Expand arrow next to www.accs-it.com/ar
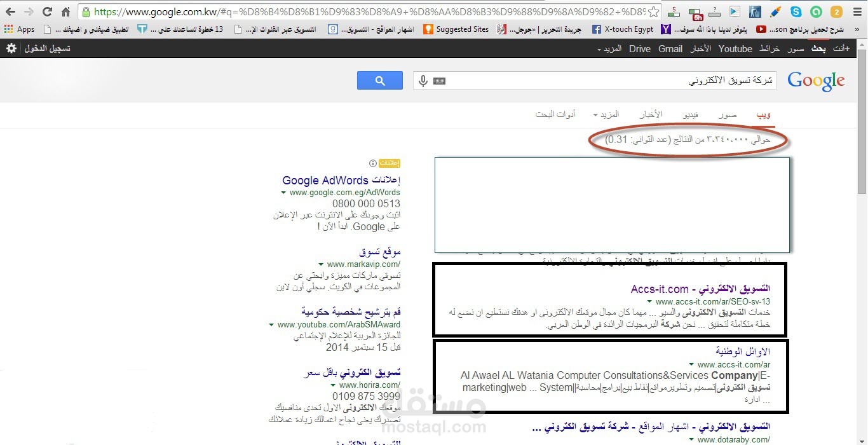The image size is (868, 445). (x=691, y=365)
